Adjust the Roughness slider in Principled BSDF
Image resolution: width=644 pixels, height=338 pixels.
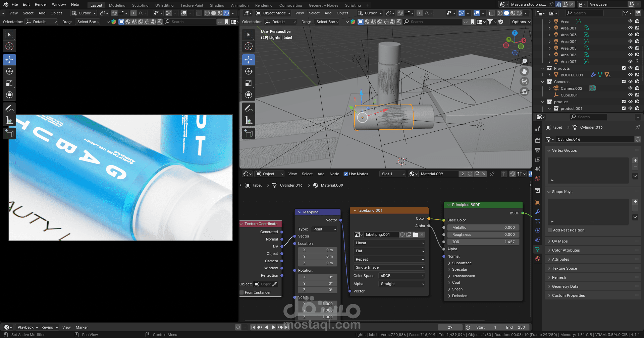click(483, 234)
